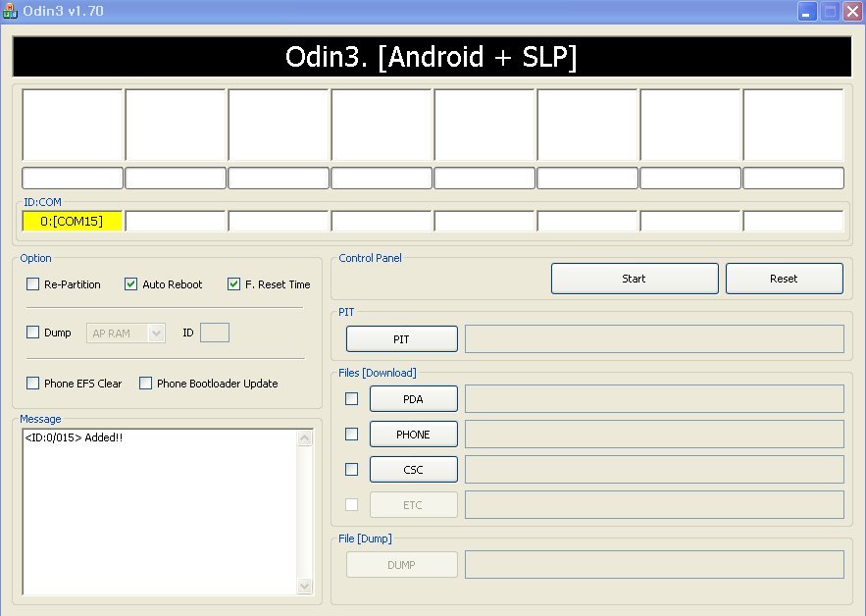Image resolution: width=866 pixels, height=616 pixels.
Task: Click the Dump ID input field
Action: [214, 333]
